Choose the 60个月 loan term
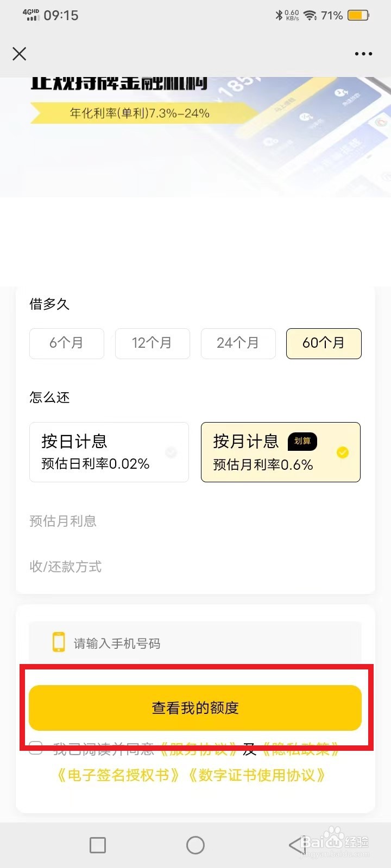 coord(324,343)
